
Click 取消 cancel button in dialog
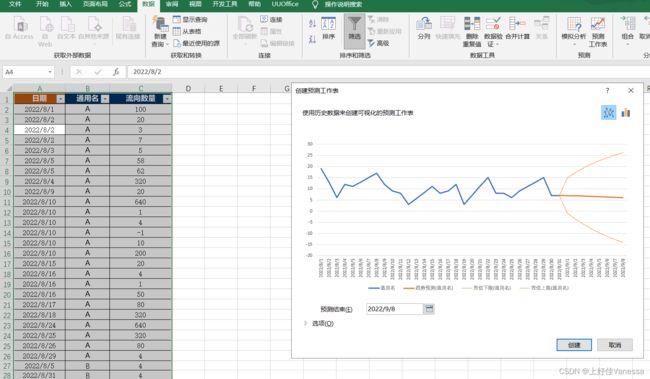tap(615, 345)
